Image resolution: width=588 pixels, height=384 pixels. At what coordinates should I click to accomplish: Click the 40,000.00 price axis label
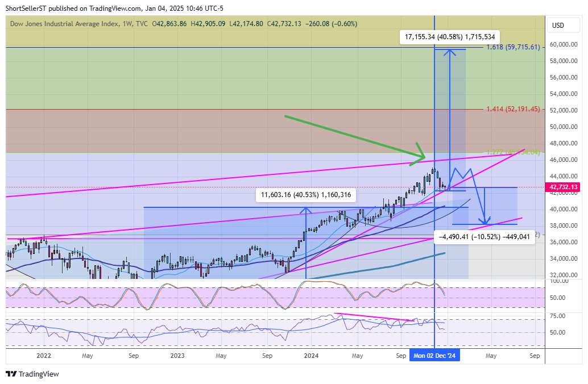563,209
